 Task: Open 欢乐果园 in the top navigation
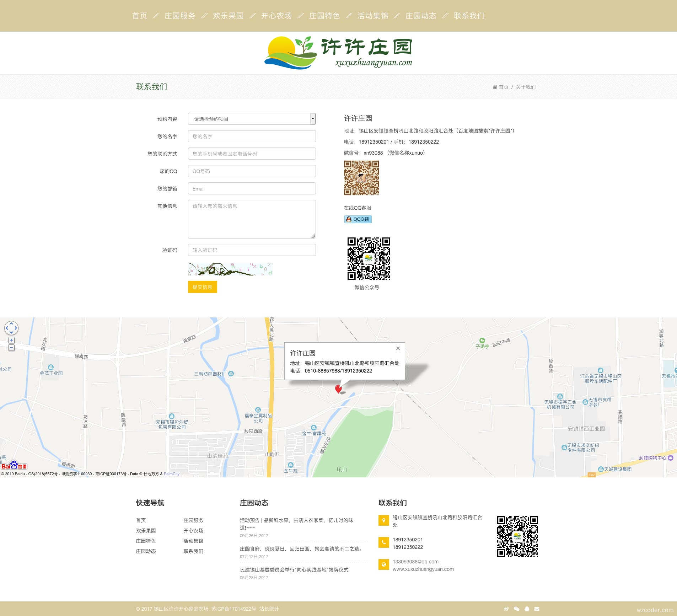[x=228, y=16]
